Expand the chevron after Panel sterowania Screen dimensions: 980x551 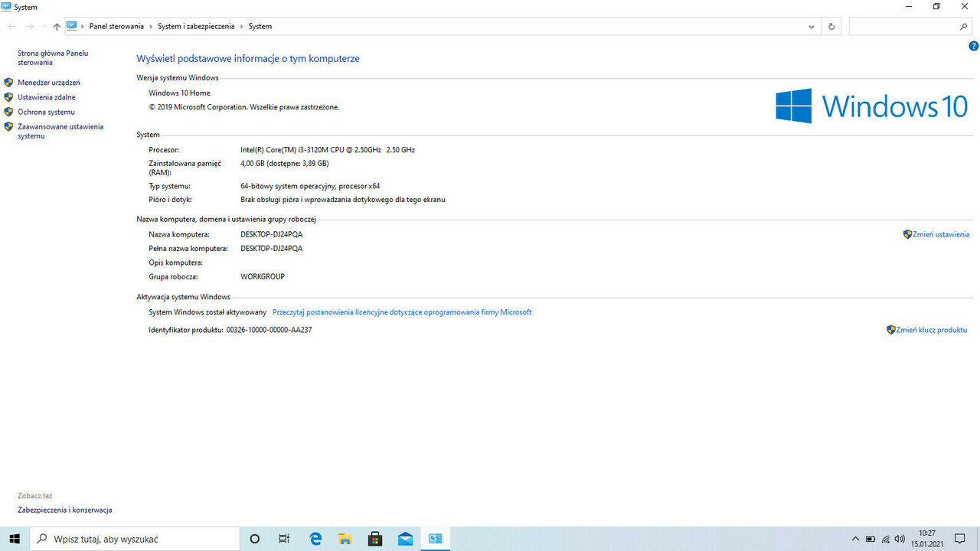pos(151,26)
